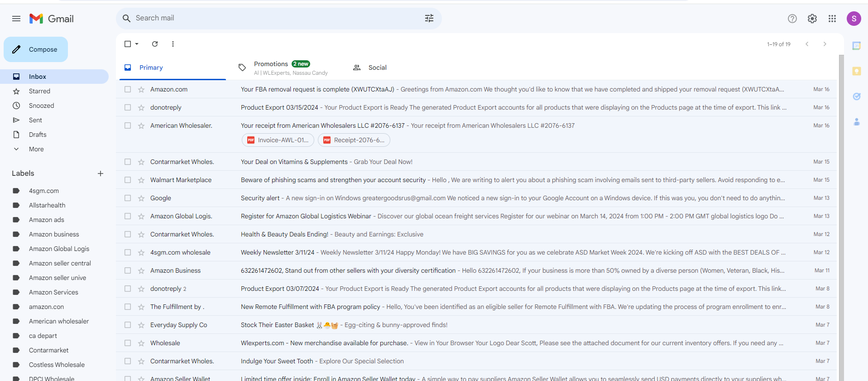868x381 pixels.
Task: Open the '1–19 of 19' message count
Action: pyautogui.click(x=779, y=44)
